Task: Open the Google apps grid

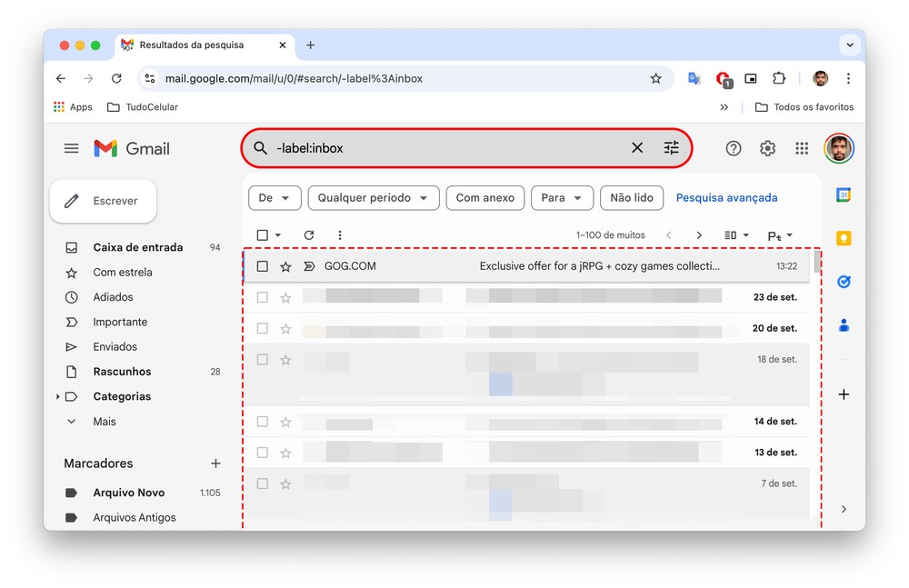Action: tap(802, 148)
